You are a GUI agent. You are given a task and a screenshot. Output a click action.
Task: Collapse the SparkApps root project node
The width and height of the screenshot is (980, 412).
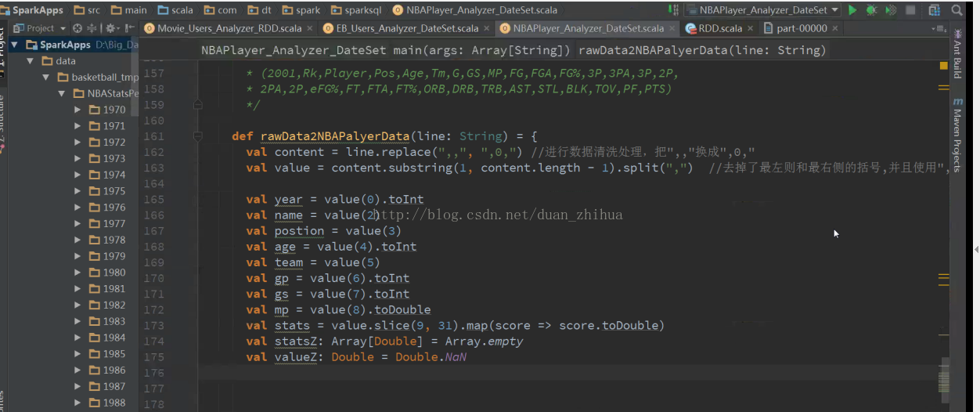pyautogui.click(x=16, y=45)
